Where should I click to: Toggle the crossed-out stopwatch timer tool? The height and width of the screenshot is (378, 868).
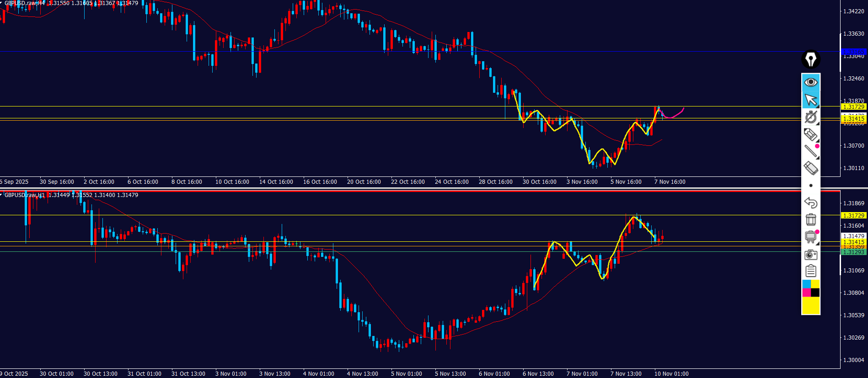tap(811, 117)
